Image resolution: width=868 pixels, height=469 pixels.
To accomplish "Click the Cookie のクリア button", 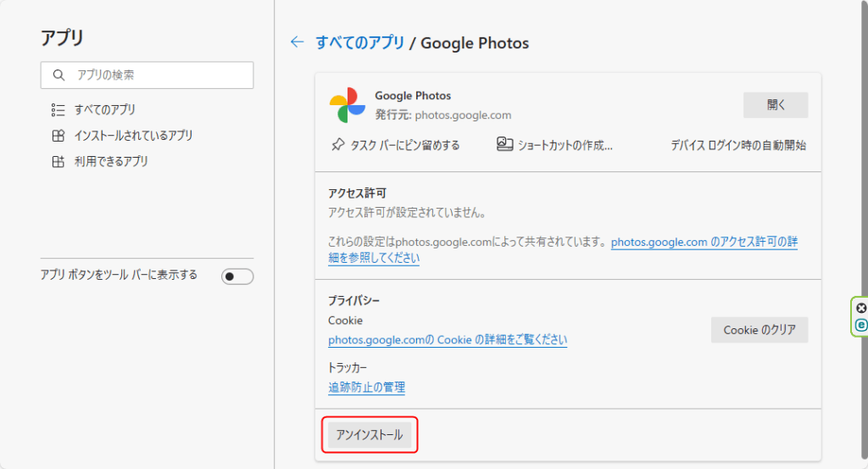I will 759,329.
